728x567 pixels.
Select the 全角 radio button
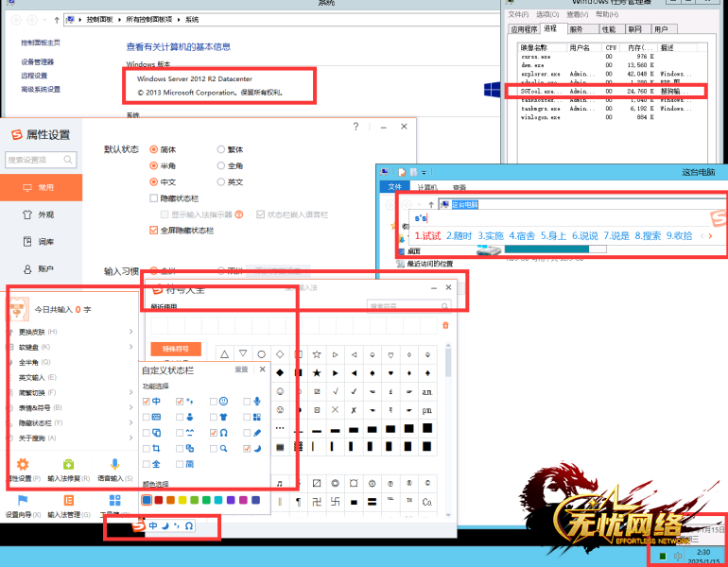221,165
